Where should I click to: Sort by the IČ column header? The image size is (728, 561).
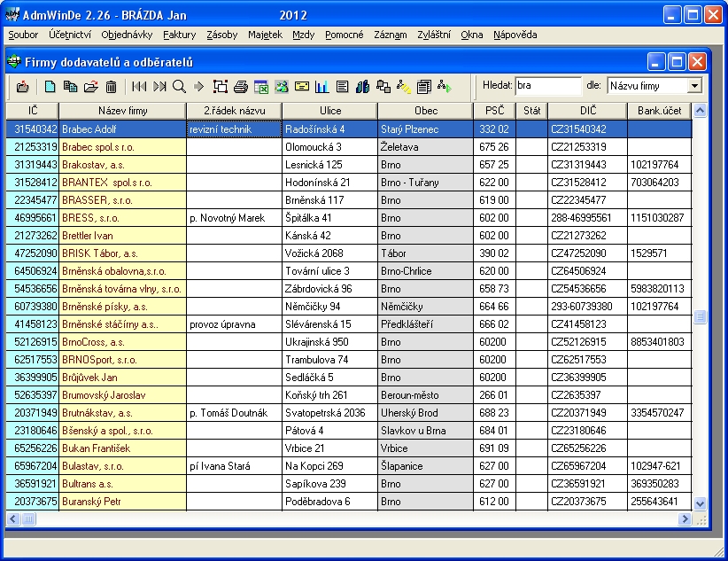[33, 111]
